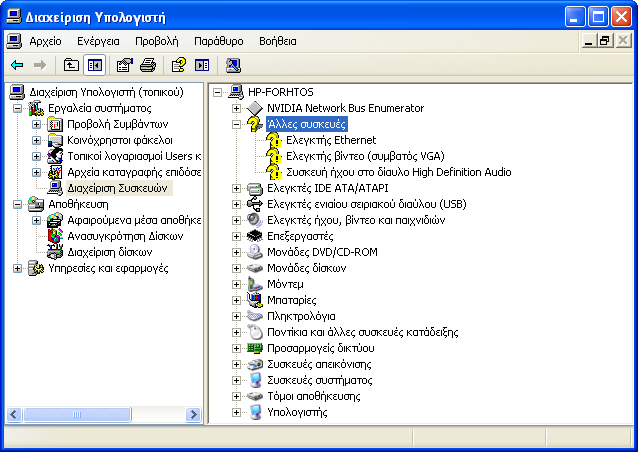Expand Ελεγκτές ήχου, βίντεο και παιχνιδιών
This screenshot has height=452, width=638.
pos(236,221)
